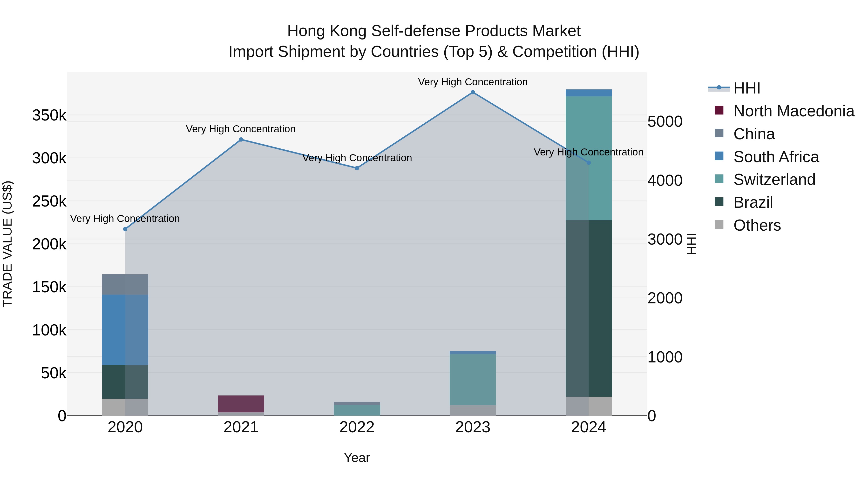
Task: Click the 2020 China bar segment
Action: 125,285
